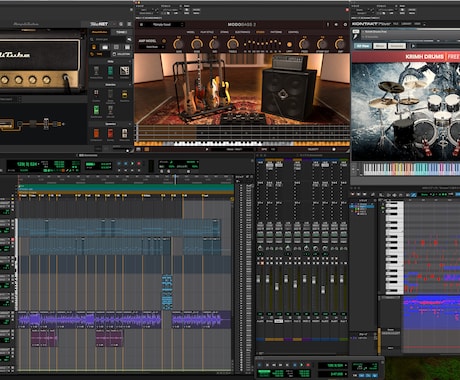Click the first channel's volume fader in the Mix window
The width and height of the screenshot is (460, 380).
pos(258,279)
